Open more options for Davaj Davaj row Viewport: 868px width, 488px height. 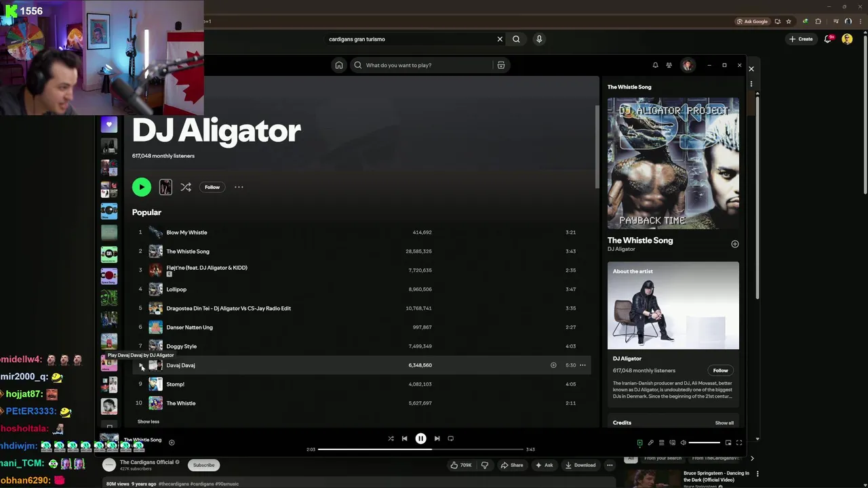tap(583, 365)
